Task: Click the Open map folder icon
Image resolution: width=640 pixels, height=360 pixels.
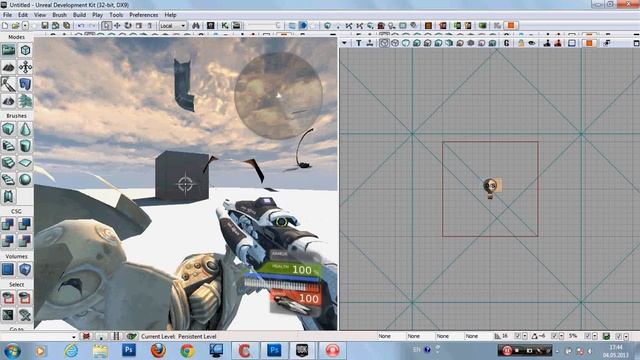Action: [x=16, y=26]
